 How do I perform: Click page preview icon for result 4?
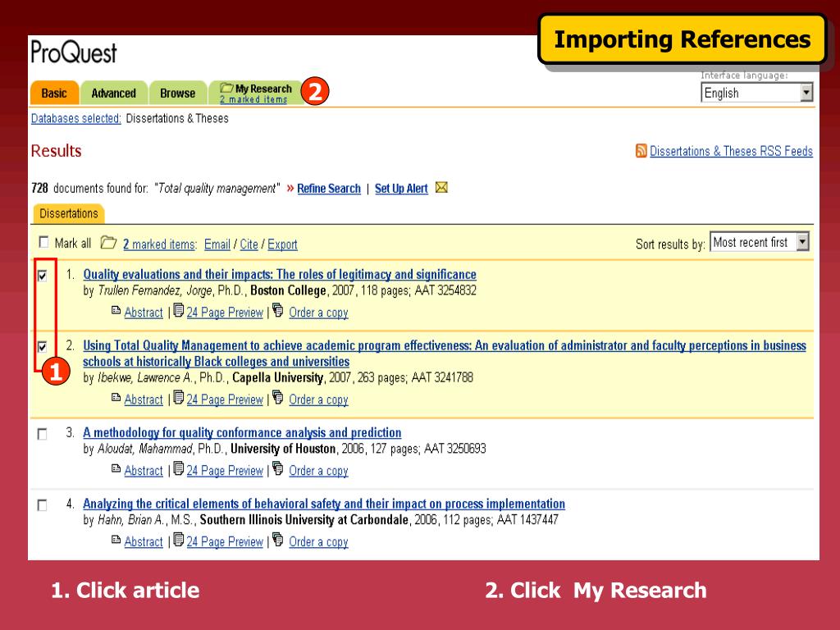178,540
